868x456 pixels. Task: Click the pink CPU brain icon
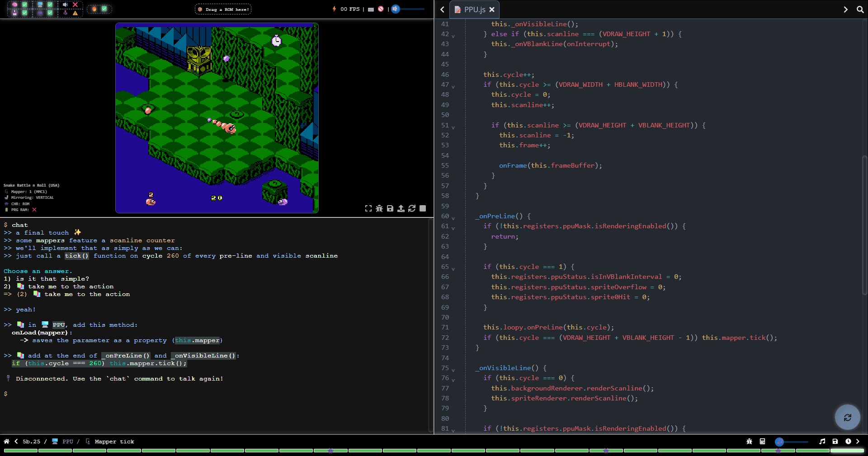click(x=15, y=5)
